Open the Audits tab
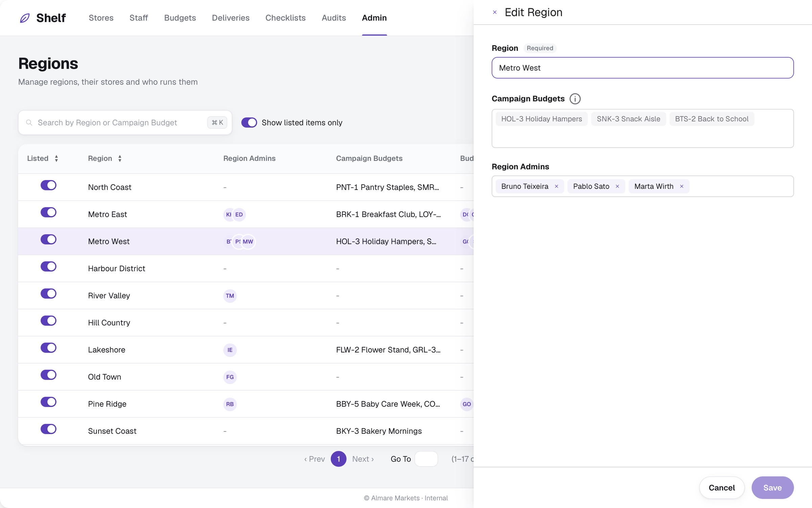812x508 pixels. (x=334, y=18)
